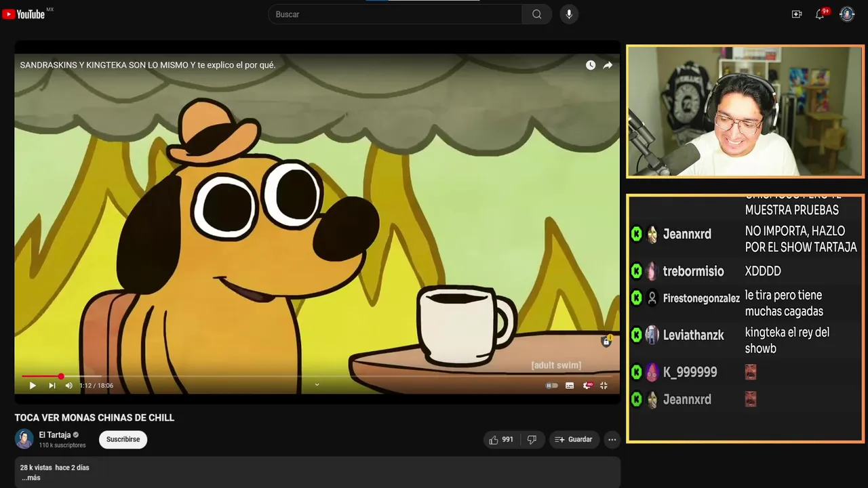Click the Kick badge beside Leviathanzk
This screenshot has height=488, width=868.
637,335
